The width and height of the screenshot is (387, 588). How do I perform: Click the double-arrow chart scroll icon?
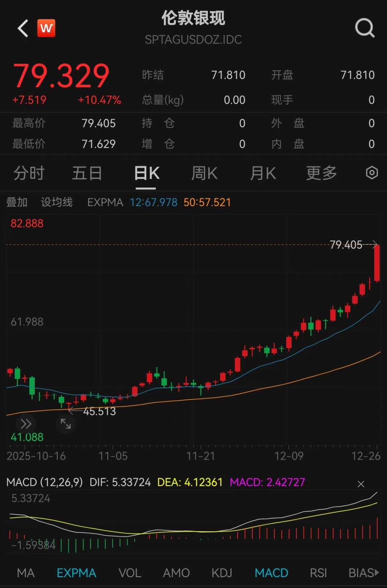click(26, 424)
